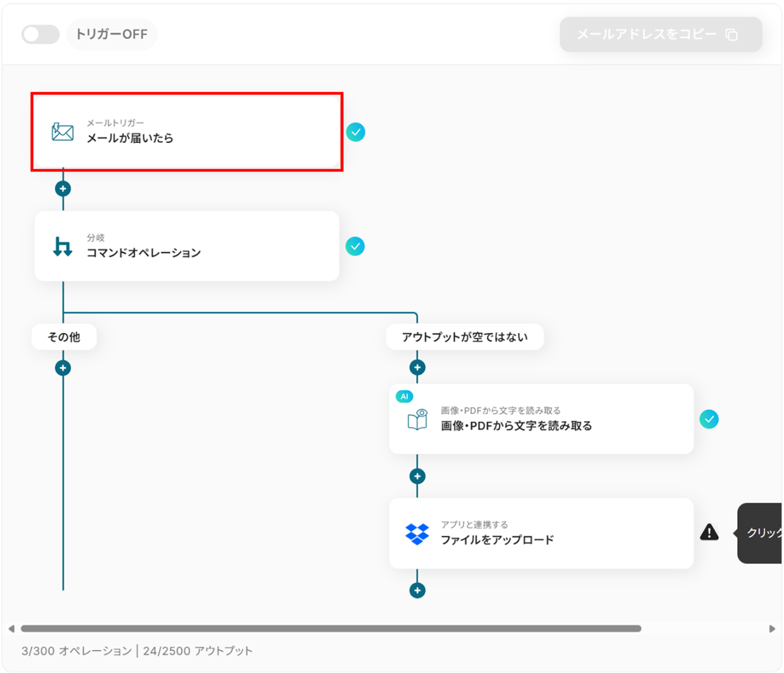Click the checkmark beside コマンドオペレーション
The height and width of the screenshot is (673, 784).
point(355,247)
